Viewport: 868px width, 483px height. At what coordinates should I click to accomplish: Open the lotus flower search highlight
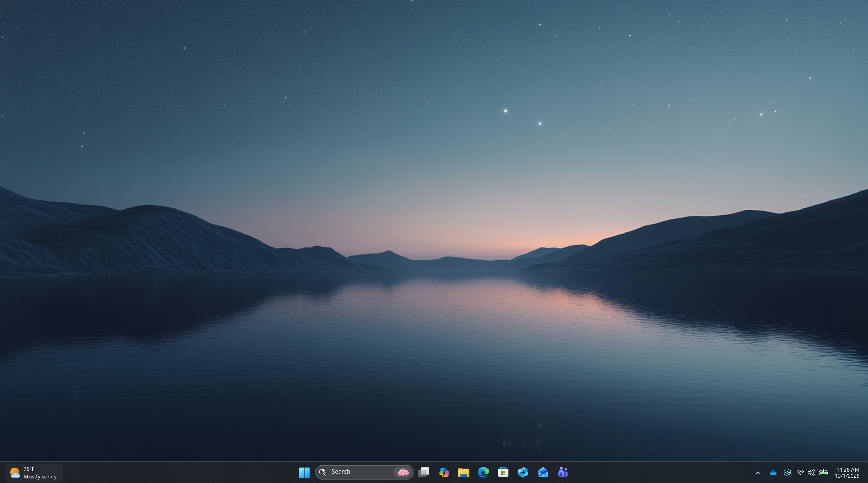(403, 472)
